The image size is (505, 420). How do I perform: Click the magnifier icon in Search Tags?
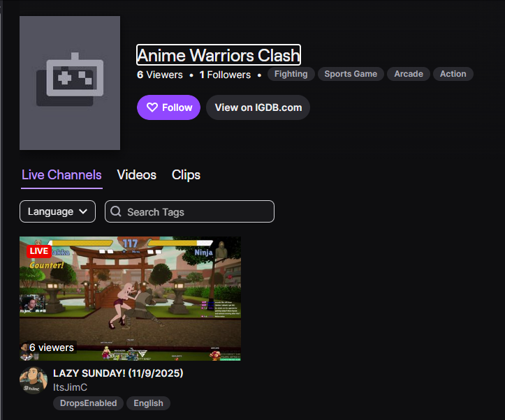coord(116,211)
